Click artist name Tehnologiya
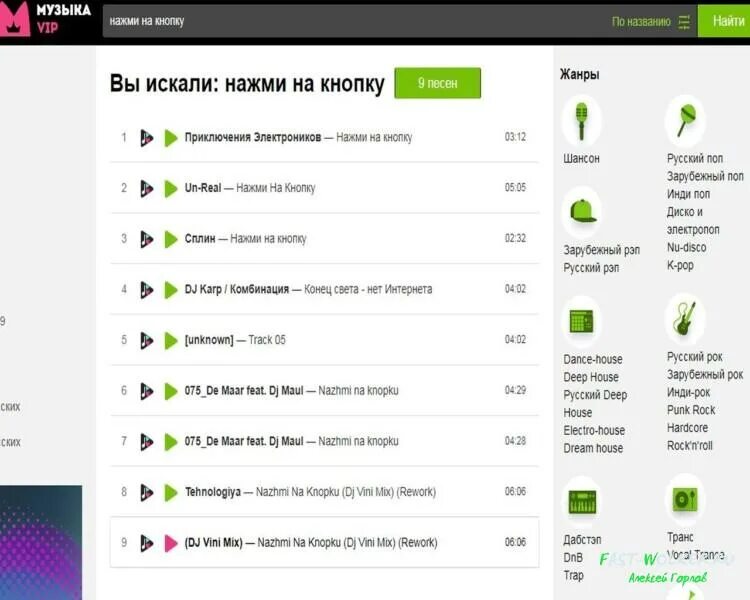This screenshot has width=750, height=600. [x=212, y=492]
